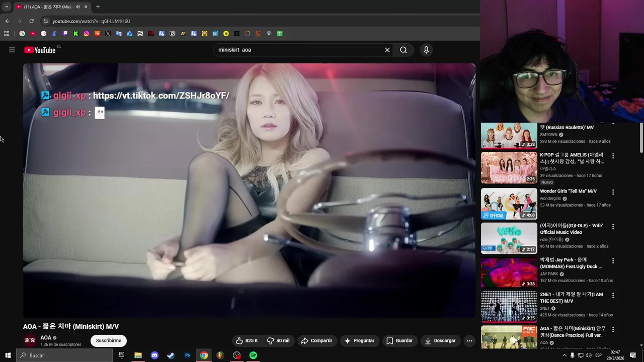Open the tab search dropdown arrow

7,7
